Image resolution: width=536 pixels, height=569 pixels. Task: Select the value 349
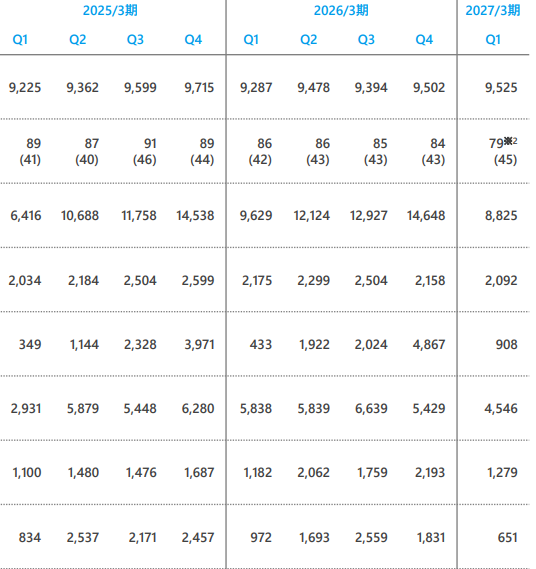point(30,344)
